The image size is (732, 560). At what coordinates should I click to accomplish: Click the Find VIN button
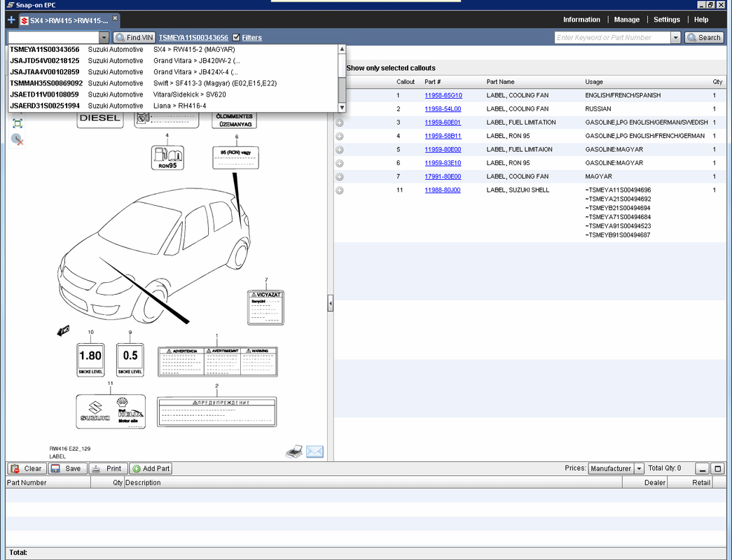[134, 38]
